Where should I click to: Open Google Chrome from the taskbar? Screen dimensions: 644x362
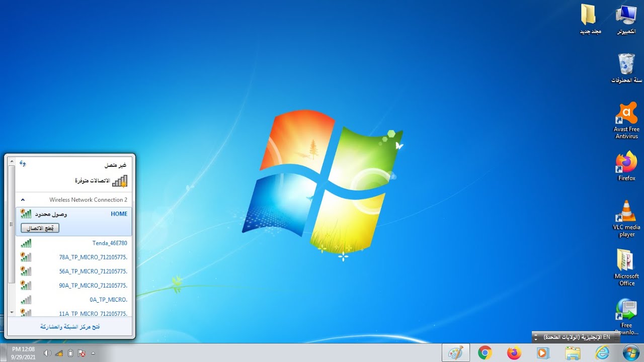click(485, 352)
